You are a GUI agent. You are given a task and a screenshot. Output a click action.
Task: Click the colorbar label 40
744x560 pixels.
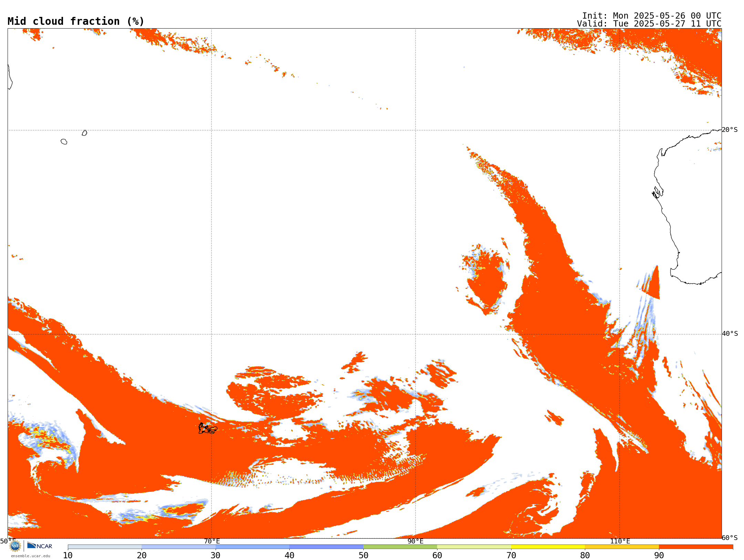click(290, 556)
